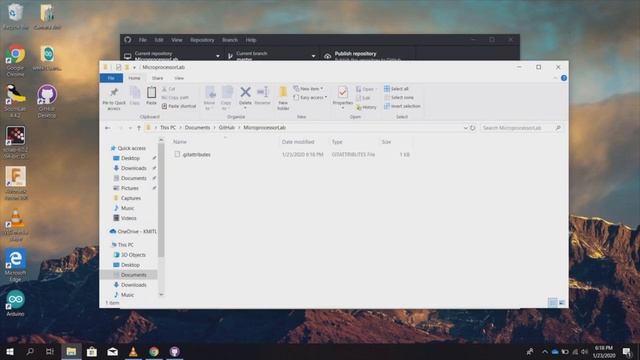Switch to the Share ribbon tab
Image resolution: width=640 pixels, height=360 pixels.
click(157, 78)
